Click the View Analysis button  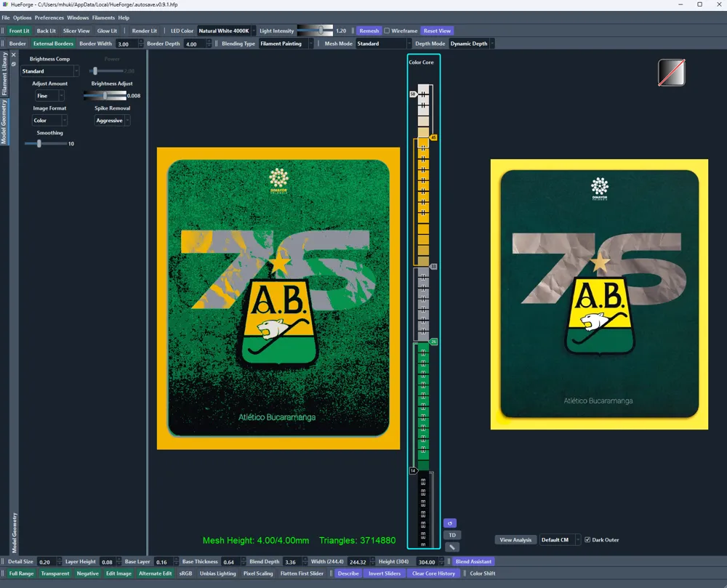coord(515,540)
